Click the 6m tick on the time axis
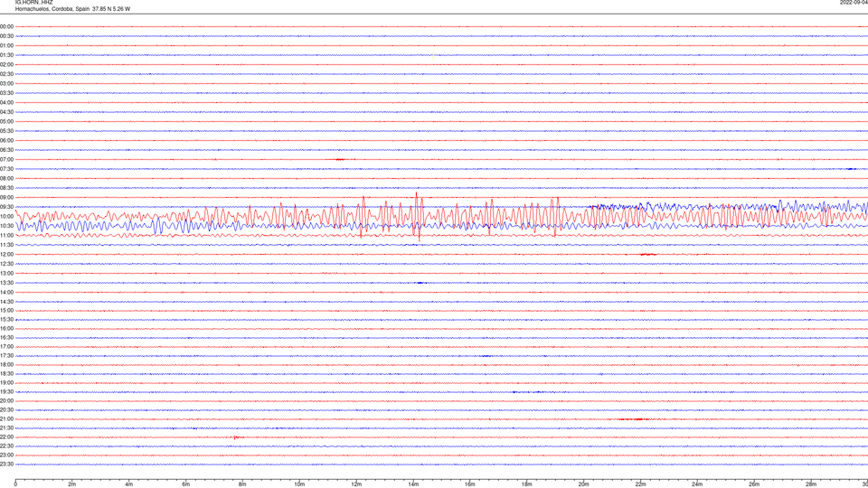868x488 pixels. (186, 484)
